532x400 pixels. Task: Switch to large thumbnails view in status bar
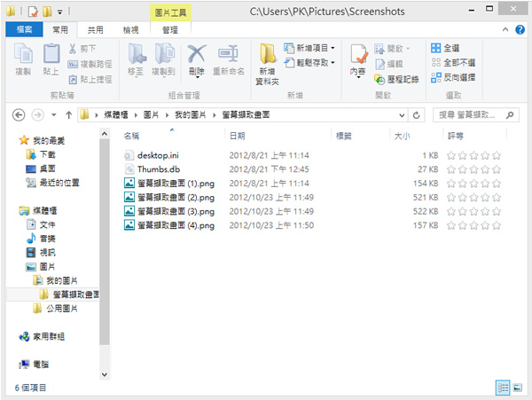tap(518, 388)
